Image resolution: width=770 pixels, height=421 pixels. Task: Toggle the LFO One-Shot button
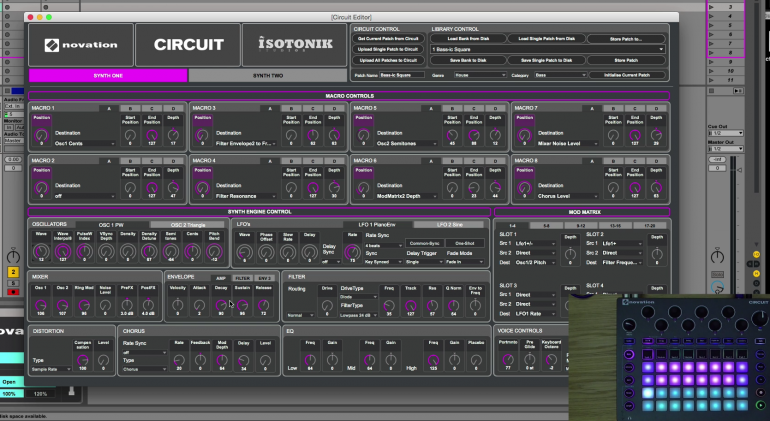coord(465,243)
